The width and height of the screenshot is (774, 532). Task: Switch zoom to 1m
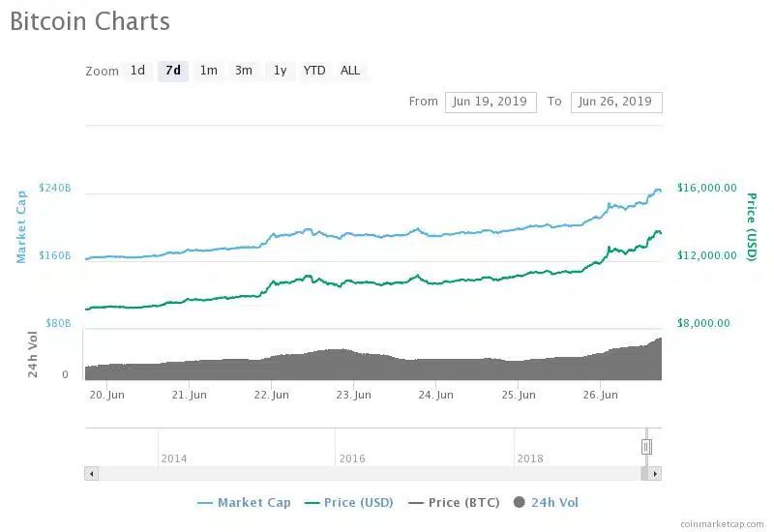click(x=208, y=71)
